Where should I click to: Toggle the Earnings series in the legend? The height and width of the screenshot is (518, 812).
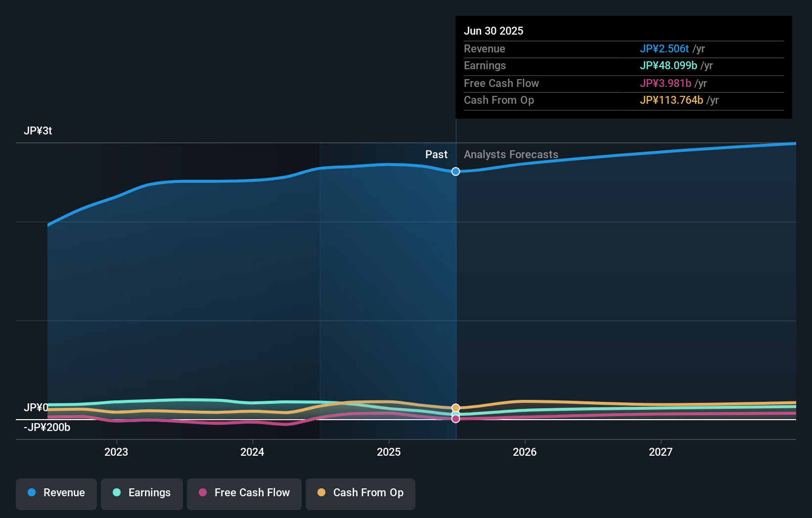click(142, 494)
